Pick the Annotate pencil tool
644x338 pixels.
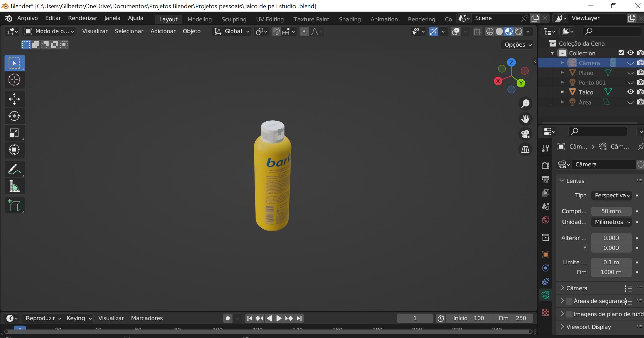(14, 169)
